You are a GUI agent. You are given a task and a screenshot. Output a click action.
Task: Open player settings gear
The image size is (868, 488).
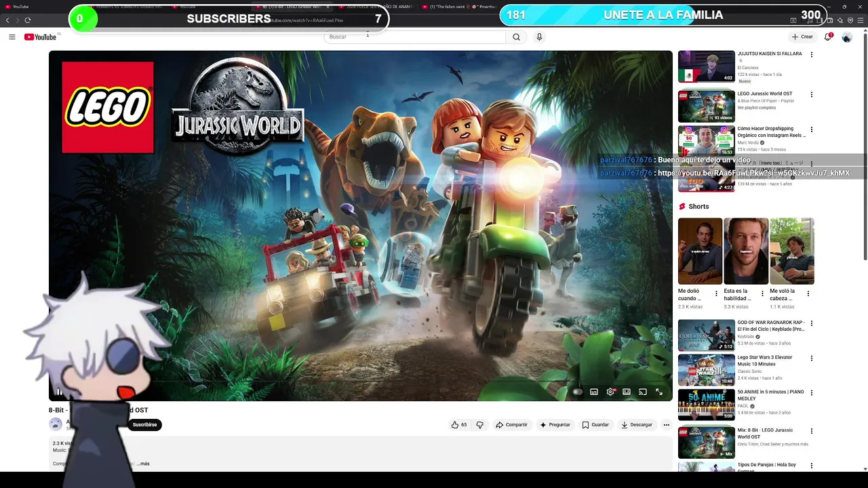point(610,392)
